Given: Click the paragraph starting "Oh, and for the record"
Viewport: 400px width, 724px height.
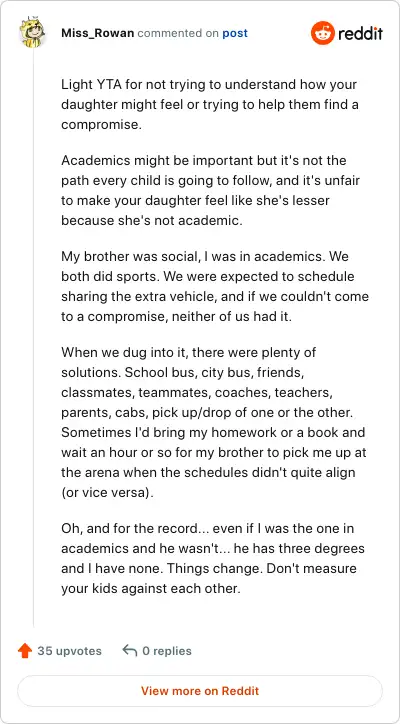Looking at the screenshot, I should pyautogui.click(x=213, y=559).
